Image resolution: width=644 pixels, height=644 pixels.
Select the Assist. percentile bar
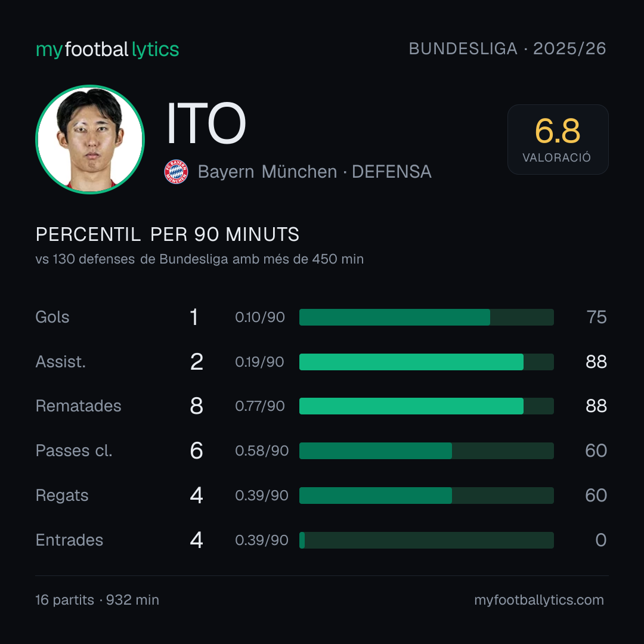click(x=426, y=362)
